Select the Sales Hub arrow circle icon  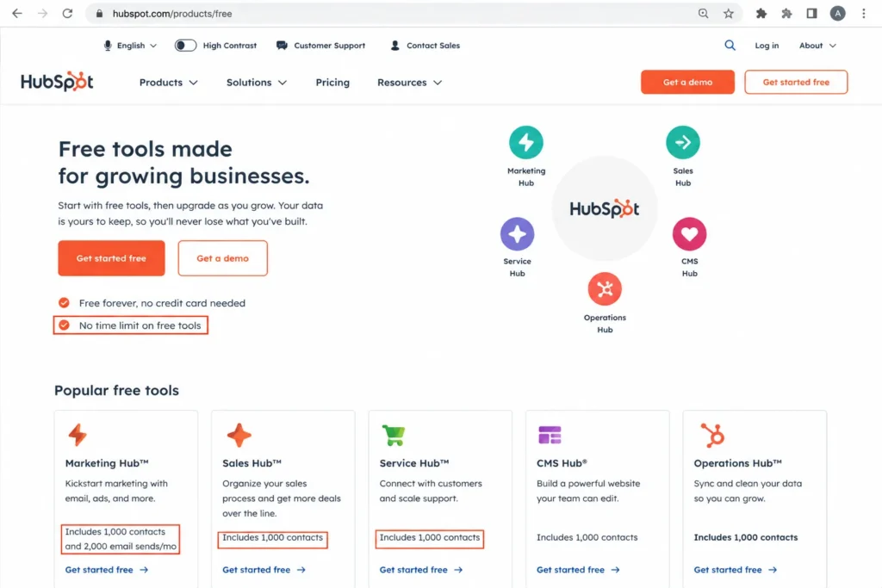coord(683,142)
